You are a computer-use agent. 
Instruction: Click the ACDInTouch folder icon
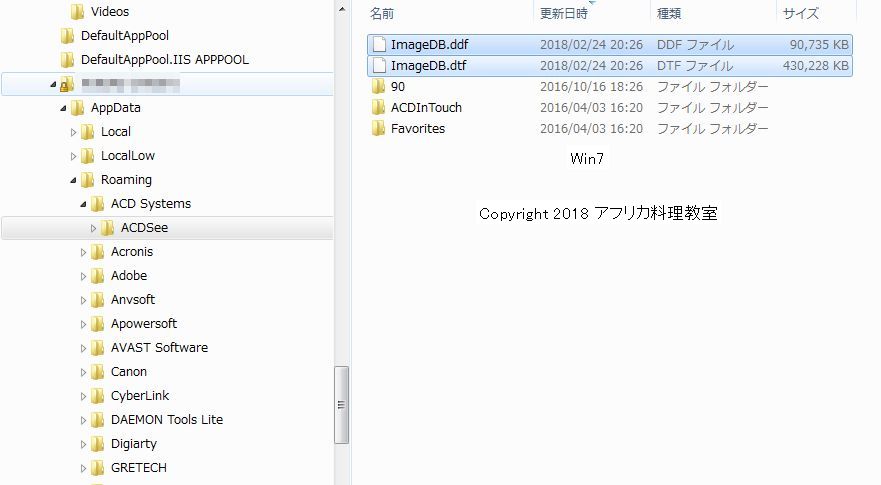point(379,107)
